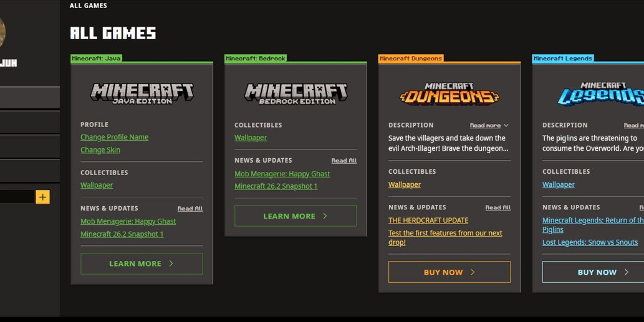This screenshot has width=644, height=322.
Task: Click Buy Now button for Minecraft Legends
Action: [x=593, y=272]
